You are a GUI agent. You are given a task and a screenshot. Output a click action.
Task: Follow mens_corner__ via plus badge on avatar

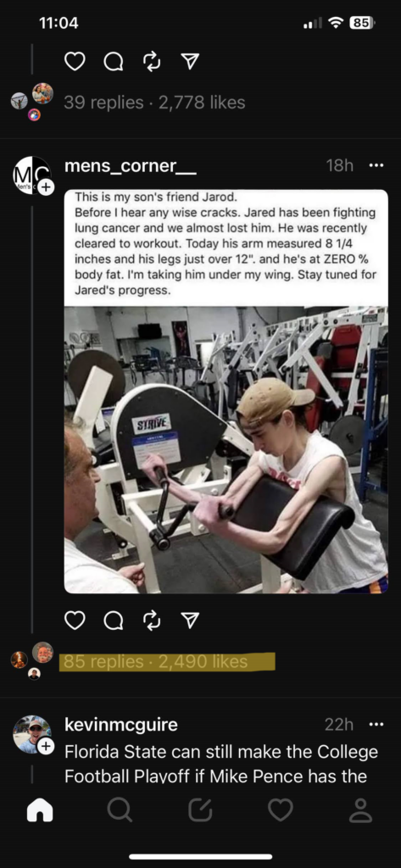[x=46, y=187]
